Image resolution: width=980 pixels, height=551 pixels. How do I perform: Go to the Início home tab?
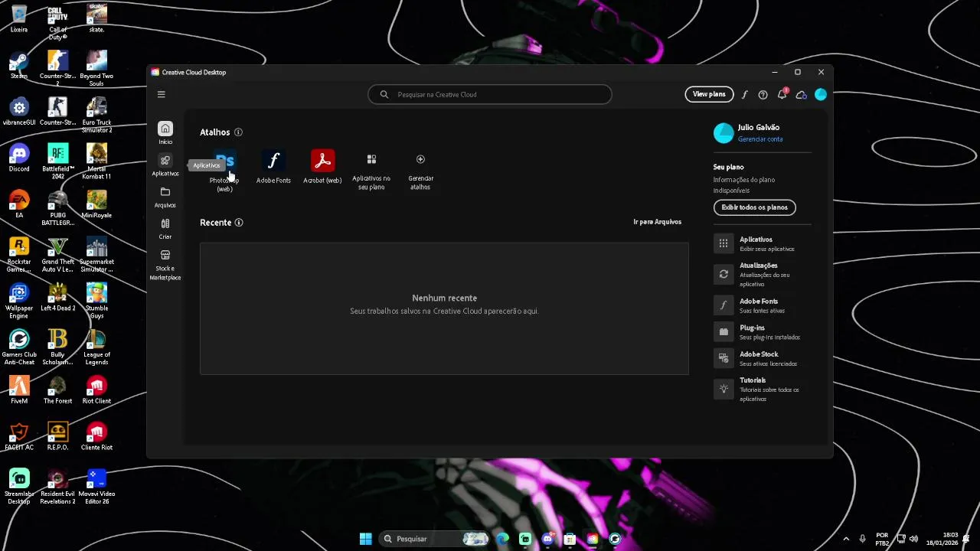pos(165,132)
